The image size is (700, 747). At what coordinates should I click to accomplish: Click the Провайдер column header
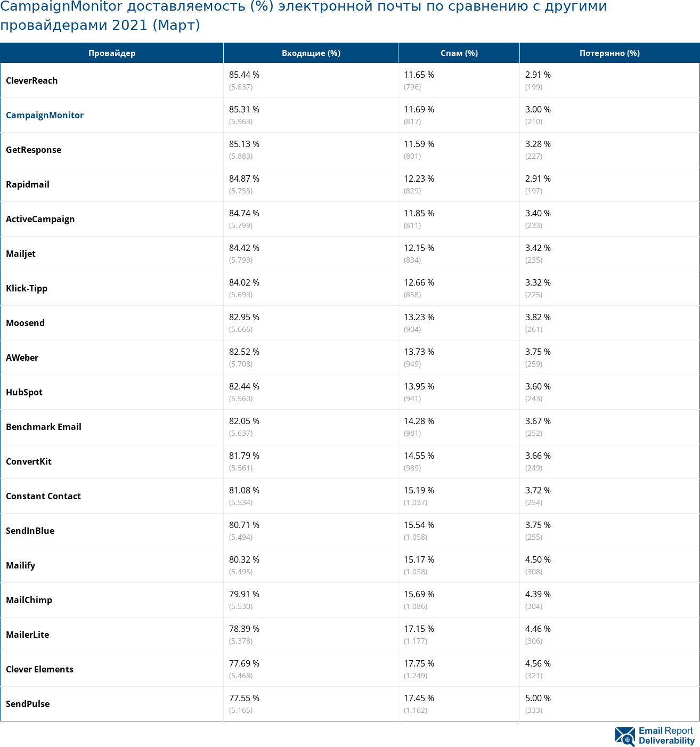(112, 53)
